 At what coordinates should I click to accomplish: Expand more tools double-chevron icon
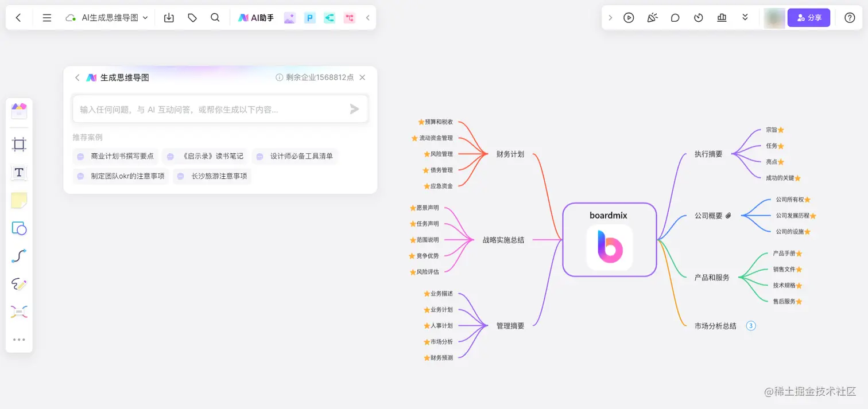click(x=745, y=18)
